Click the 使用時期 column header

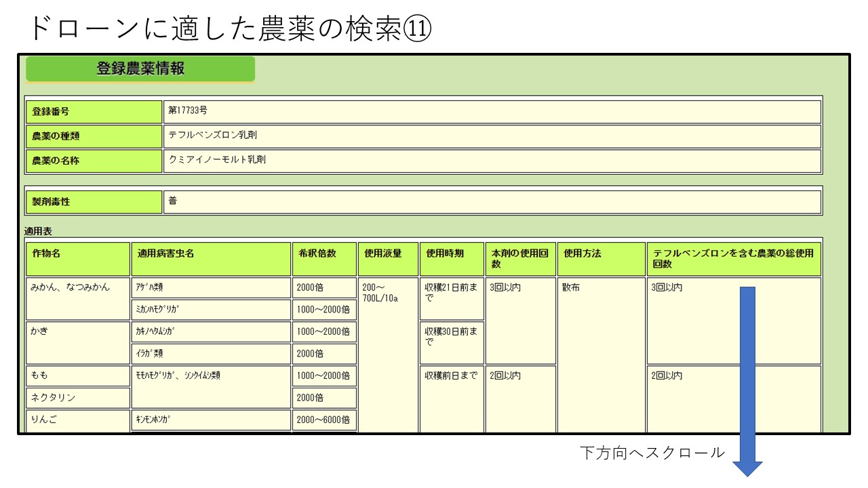coord(452,259)
